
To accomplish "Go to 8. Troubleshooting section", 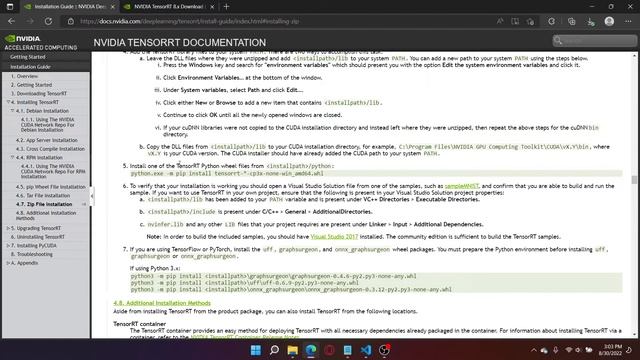I will 32,254.
